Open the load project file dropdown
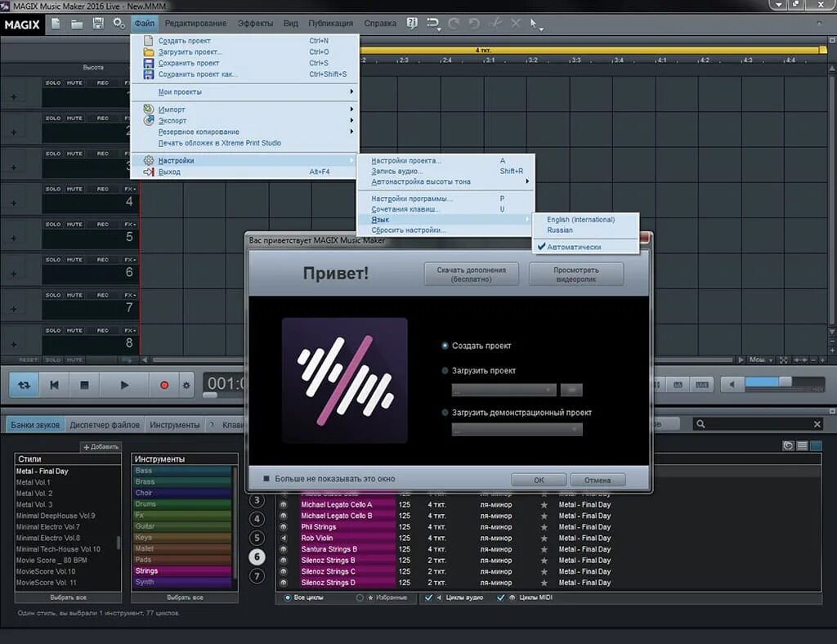The width and height of the screenshot is (837, 644). tap(504, 390)
